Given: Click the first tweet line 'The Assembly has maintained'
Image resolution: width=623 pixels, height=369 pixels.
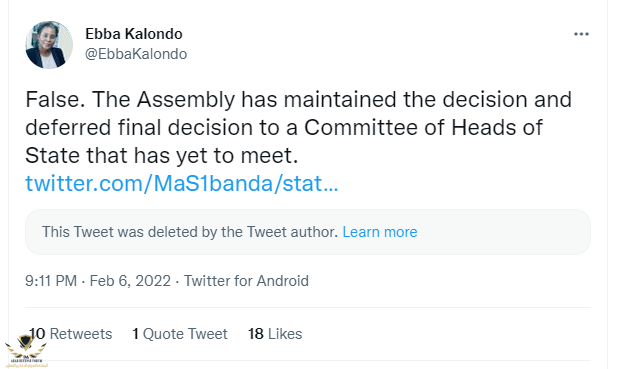Looking at the screenshot, I should coord(244,99).
